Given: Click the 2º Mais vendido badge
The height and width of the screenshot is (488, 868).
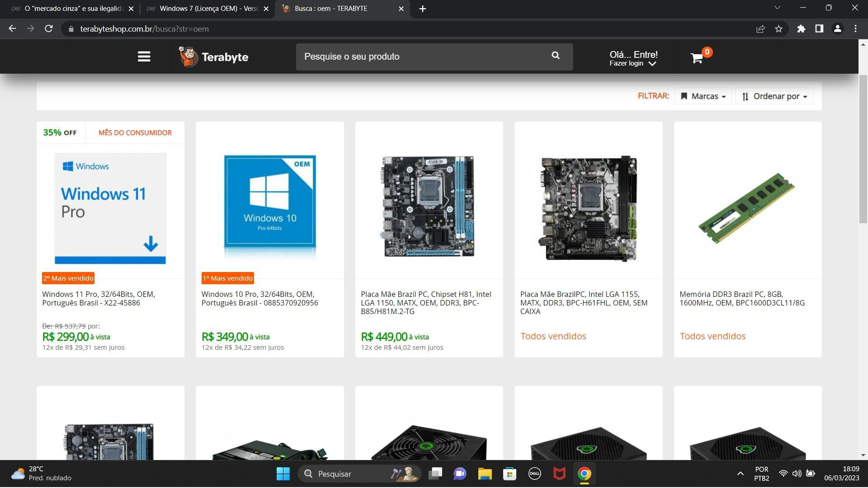Looking at the screenshot, I should 68,278.
